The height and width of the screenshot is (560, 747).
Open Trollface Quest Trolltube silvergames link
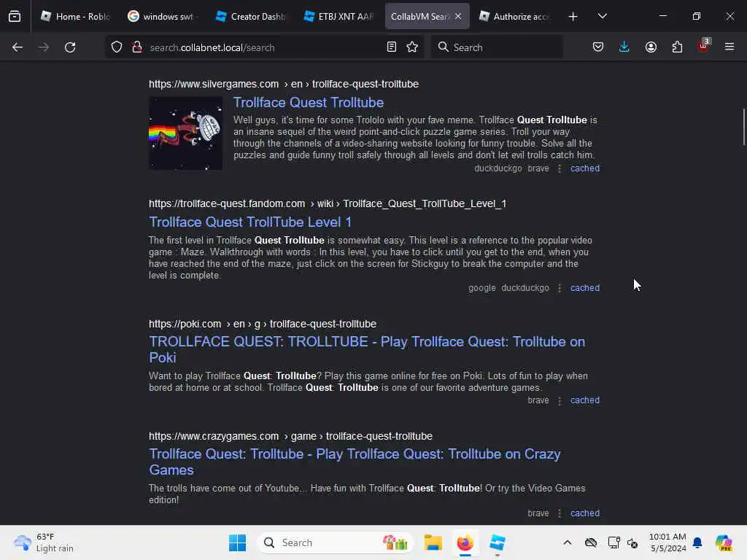[x=309, y=102]
